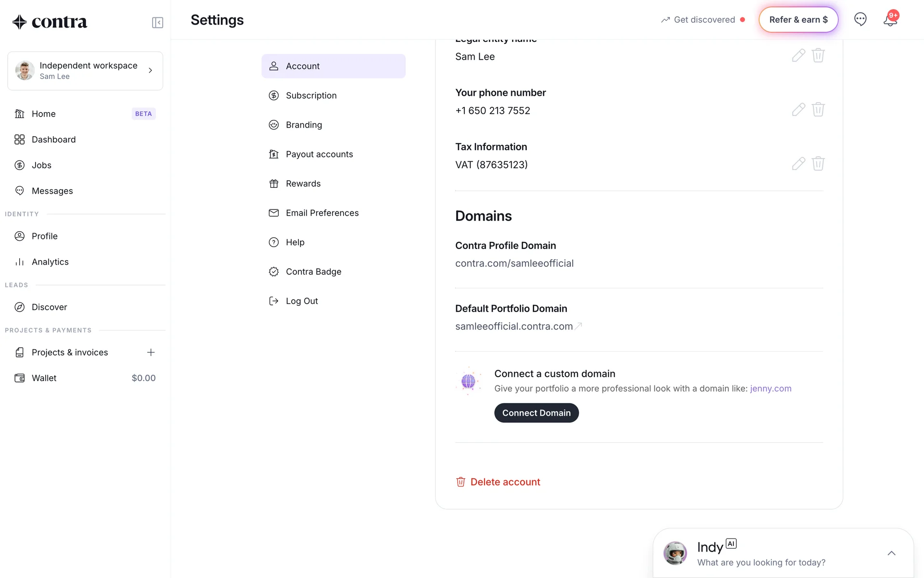
Task: Open external link arrow next to samleeofficial.contra.com
Action: point(579,326)
